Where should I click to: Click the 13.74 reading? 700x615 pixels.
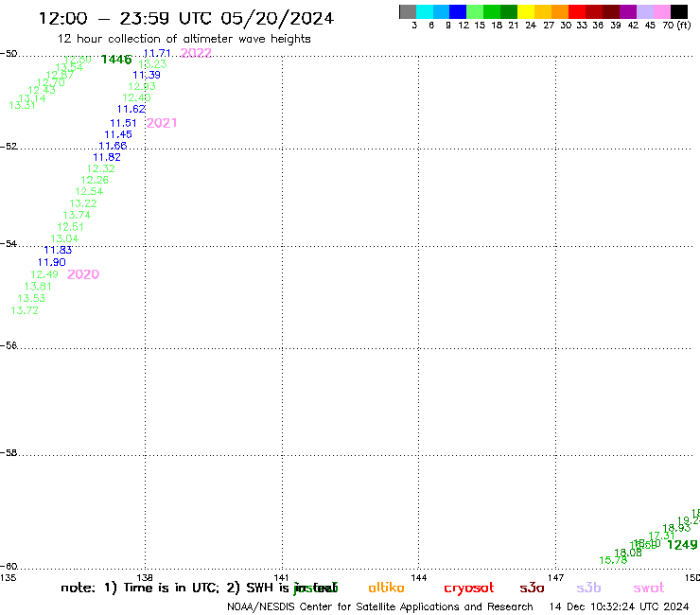(x=77, y=216)
